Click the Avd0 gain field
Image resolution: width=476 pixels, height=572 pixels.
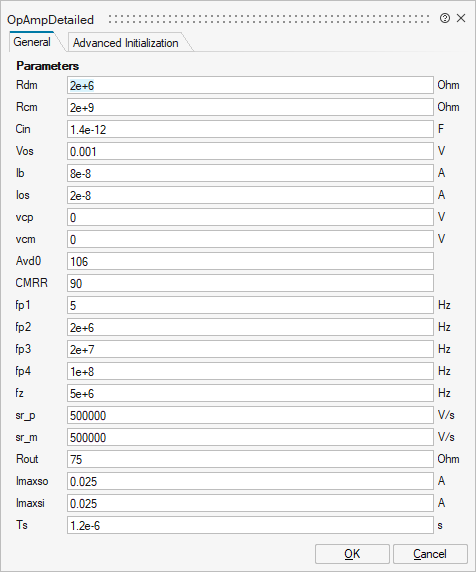pyautogui.click(x=250, y=261)
